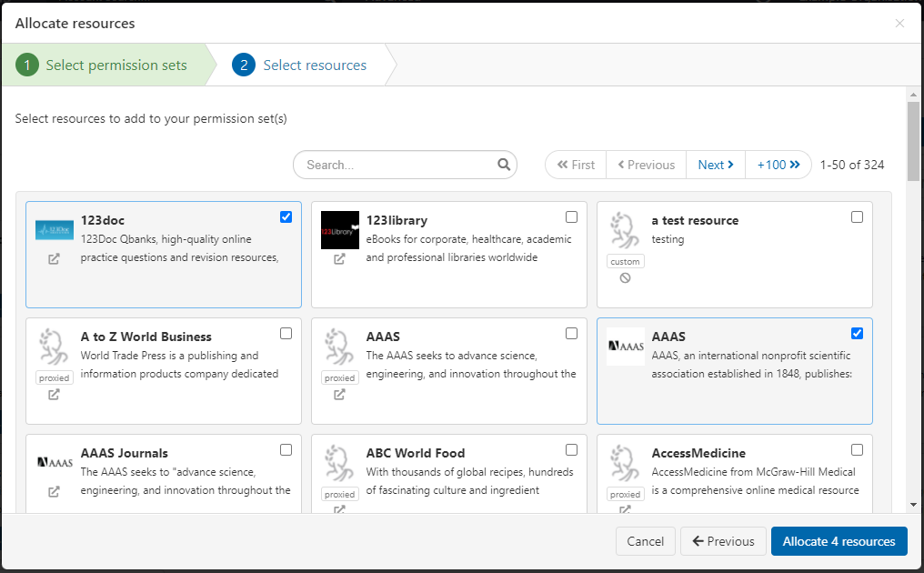924x573 pixels.
Task: Click AAAS Journals external link icon
Action: tap(54, 489)
